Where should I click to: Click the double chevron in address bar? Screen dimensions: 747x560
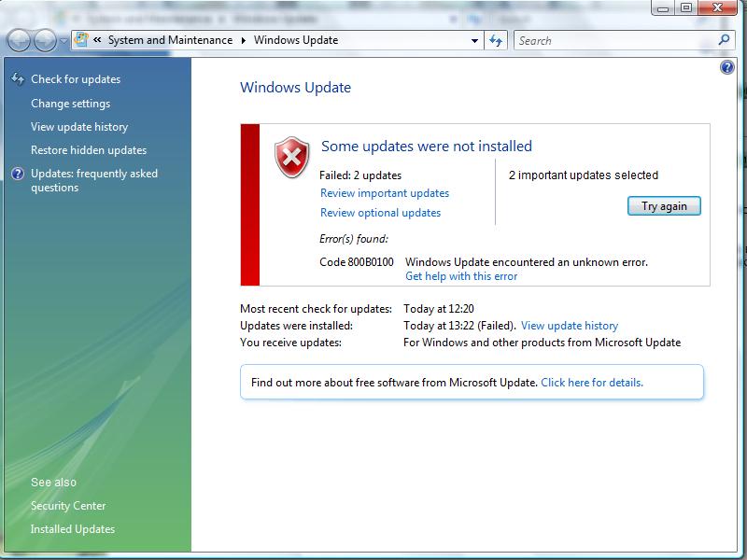pyautogui.click(x=97, y=40)
